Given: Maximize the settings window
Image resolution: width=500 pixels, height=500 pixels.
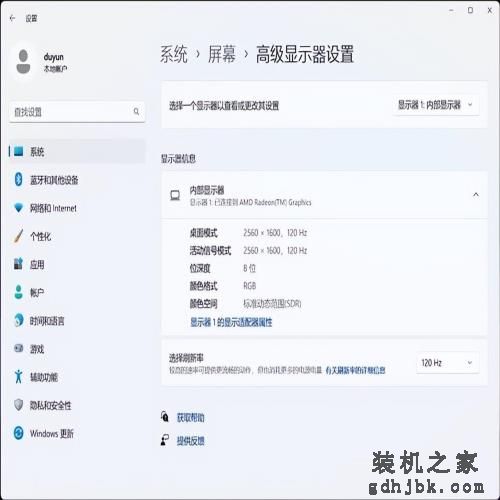Looking at the screenshot, I should coord(470,10).
